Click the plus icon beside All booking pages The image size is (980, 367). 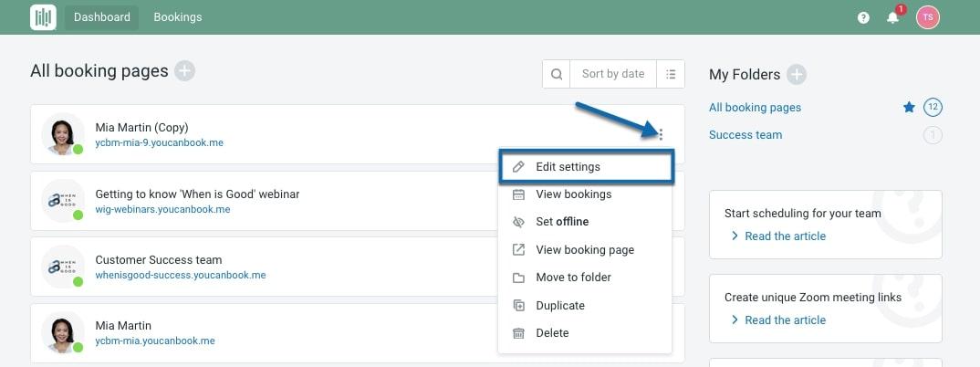click(x=185, y=71)
